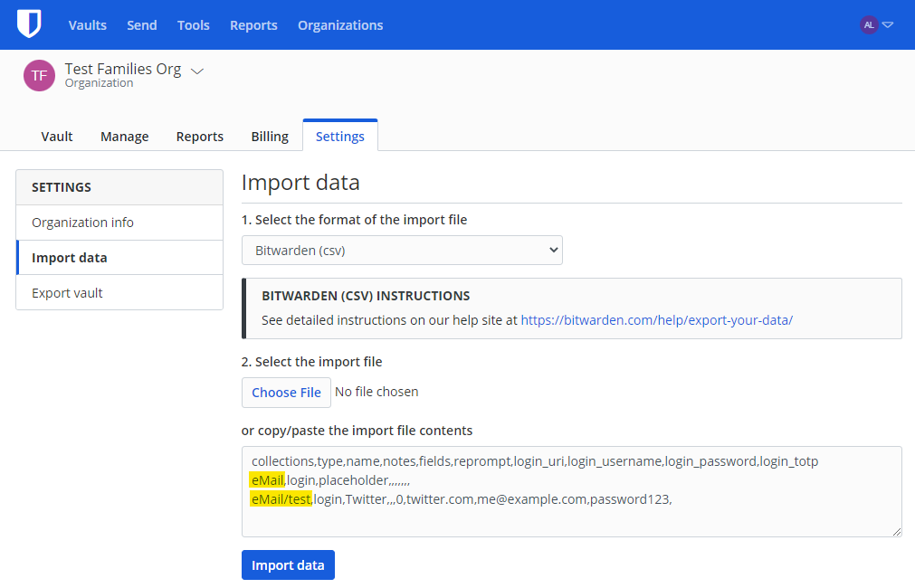Expand the Test Families Org chevron
This screenshot has width=915, height=588.
197,71
